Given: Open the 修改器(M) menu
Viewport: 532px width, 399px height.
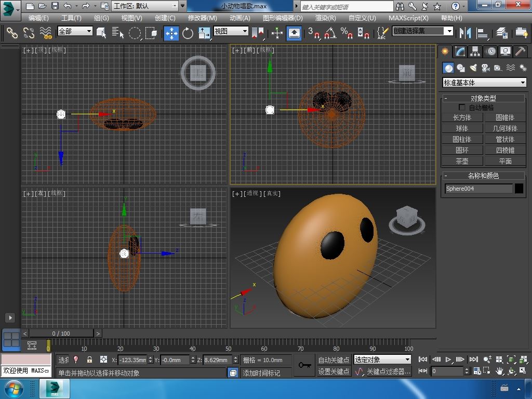Looking at the screenshot, I should tap(202, 18).
